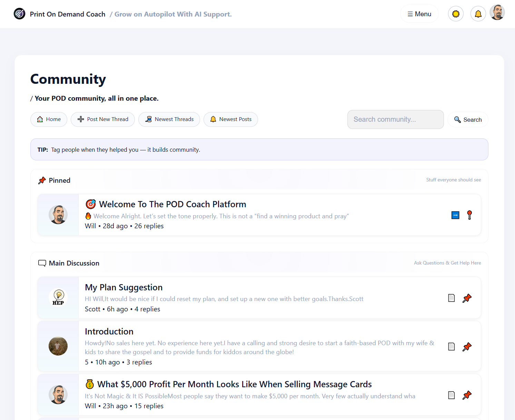Click Post New Thread
This screenshot has height=420, width=515.
(x=103, y=119)
